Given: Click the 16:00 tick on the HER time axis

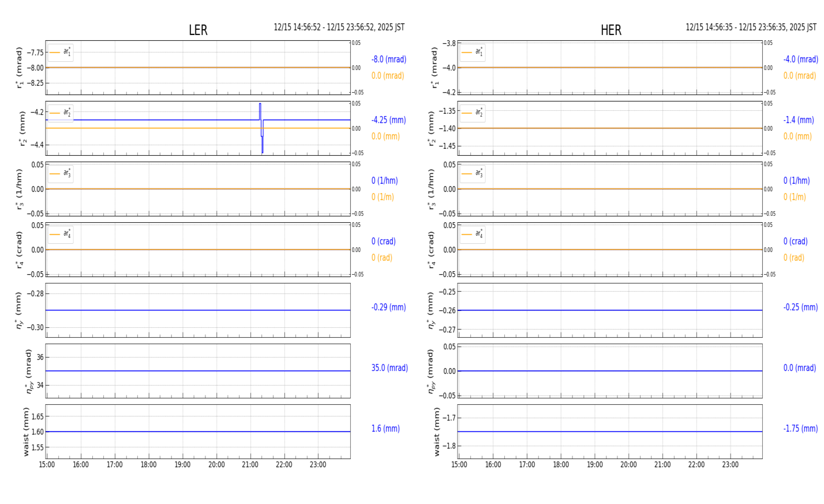Looking at the screenshot, I should tap(493, 465).
